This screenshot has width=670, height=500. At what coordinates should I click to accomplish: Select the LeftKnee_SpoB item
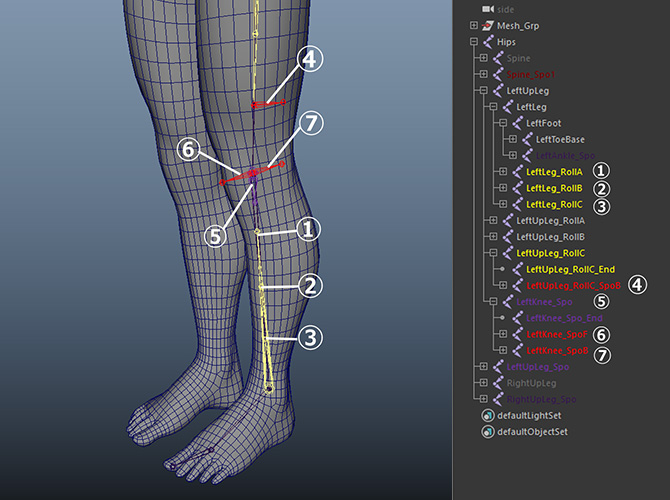coord(556,351)
